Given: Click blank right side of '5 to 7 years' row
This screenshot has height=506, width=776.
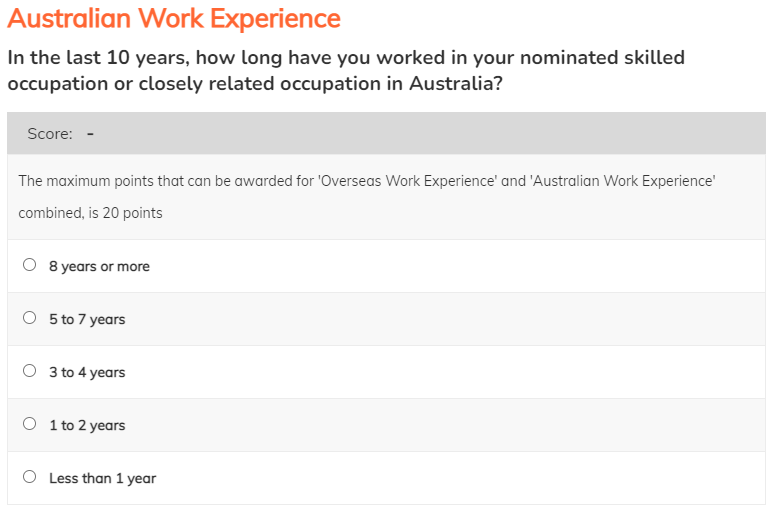Looking at the screenshot, I should (x=500, y=319).
